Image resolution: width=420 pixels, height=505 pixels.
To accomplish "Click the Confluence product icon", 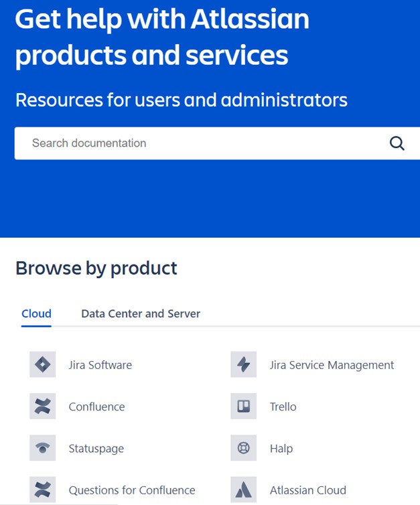I will pos(42,406).
